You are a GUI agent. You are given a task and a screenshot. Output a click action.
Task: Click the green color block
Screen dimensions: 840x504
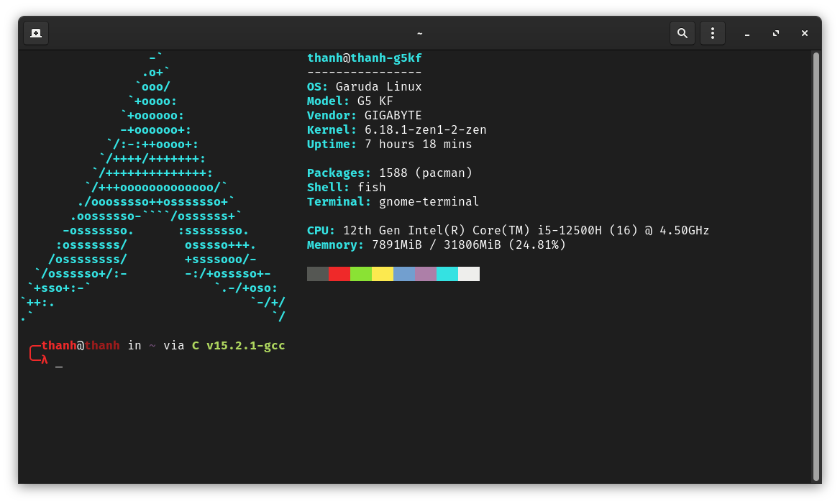(x=361, y=274)
